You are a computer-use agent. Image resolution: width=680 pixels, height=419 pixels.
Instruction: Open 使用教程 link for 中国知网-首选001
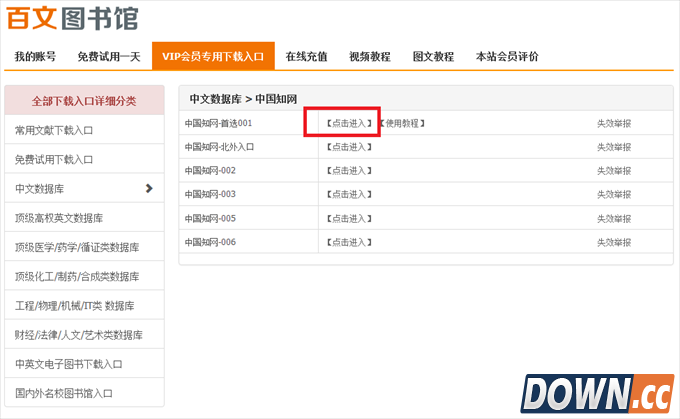tap(402, 123)
